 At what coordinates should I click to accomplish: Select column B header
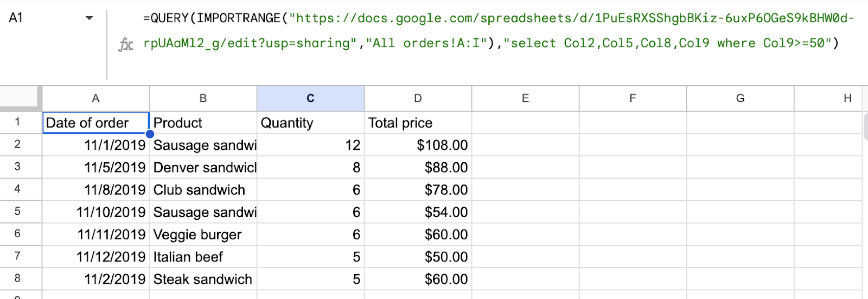[x=203, y=98]
